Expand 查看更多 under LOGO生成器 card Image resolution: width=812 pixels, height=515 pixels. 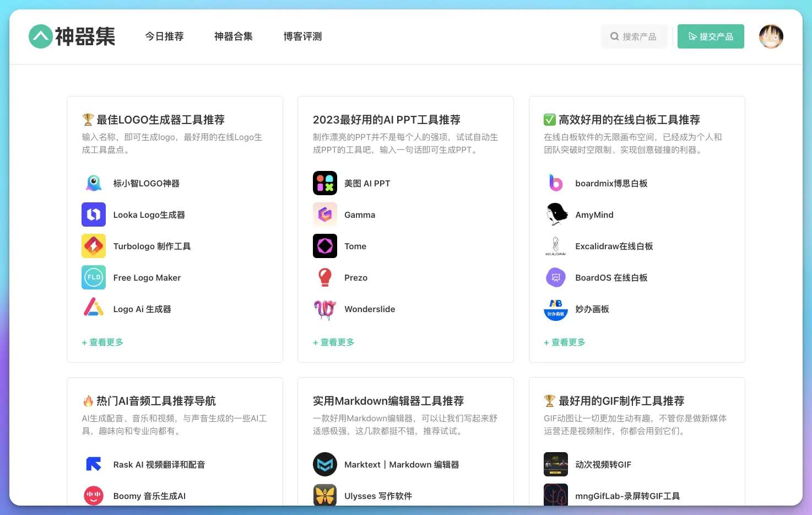coord(102,342)
